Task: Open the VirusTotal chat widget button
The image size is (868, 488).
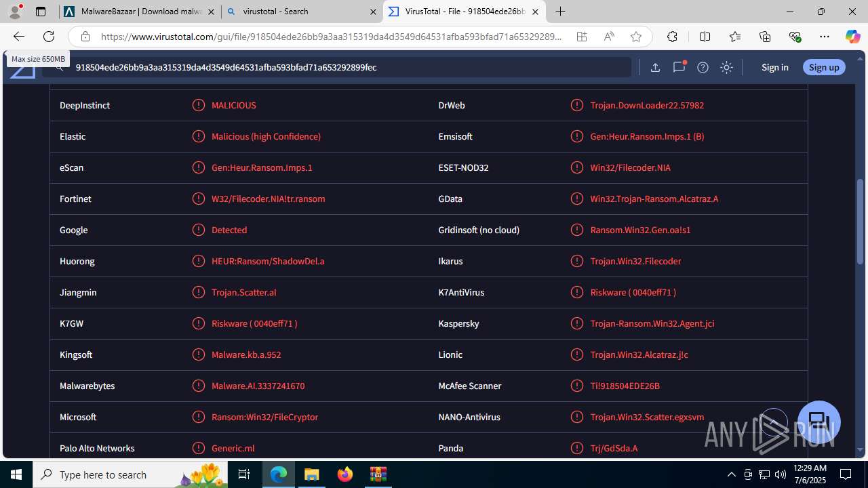Action: [x=819, y=422]
